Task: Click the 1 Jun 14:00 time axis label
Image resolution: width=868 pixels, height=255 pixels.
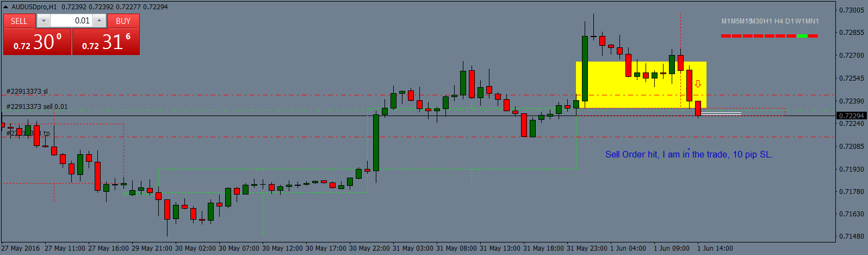Action: (x=715, y=248)
